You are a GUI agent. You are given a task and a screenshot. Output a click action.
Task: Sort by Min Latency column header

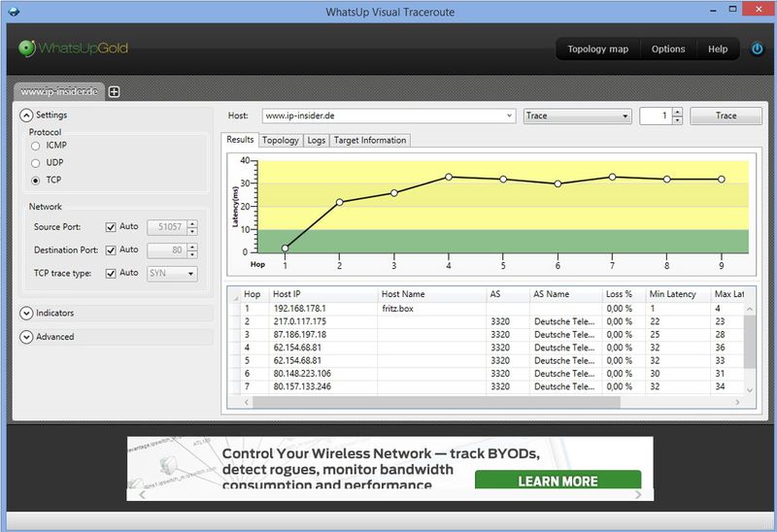coord(678,294)
